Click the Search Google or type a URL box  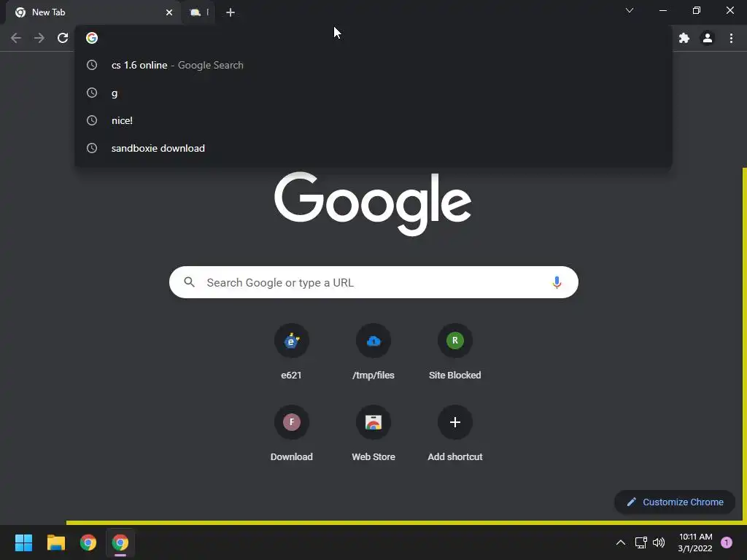[x=373, y=282]
